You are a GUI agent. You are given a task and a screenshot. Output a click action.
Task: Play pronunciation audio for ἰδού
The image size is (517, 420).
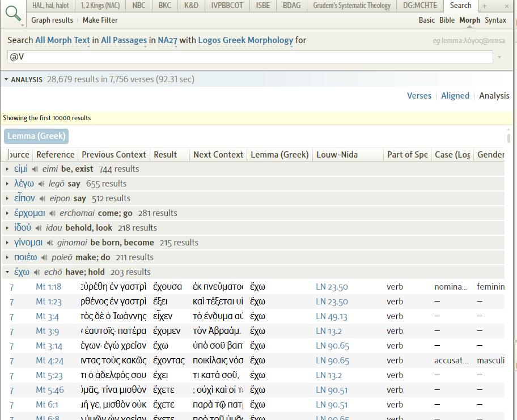tap(38, 228)
